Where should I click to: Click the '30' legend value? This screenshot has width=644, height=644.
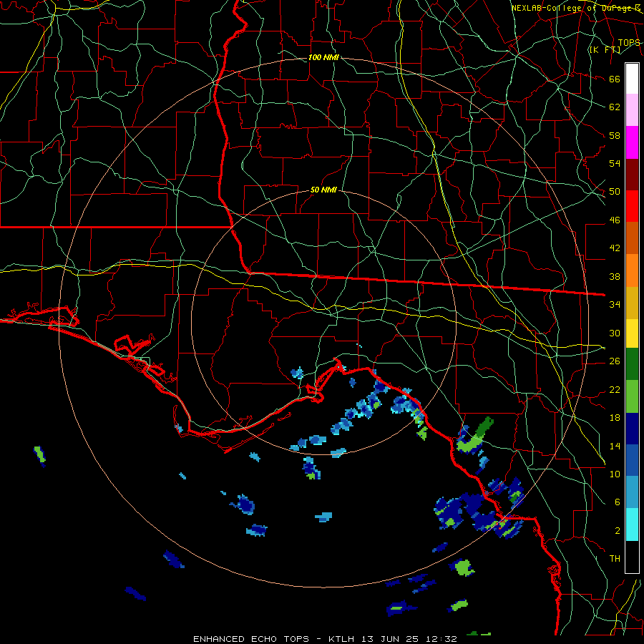click(615, 333)
